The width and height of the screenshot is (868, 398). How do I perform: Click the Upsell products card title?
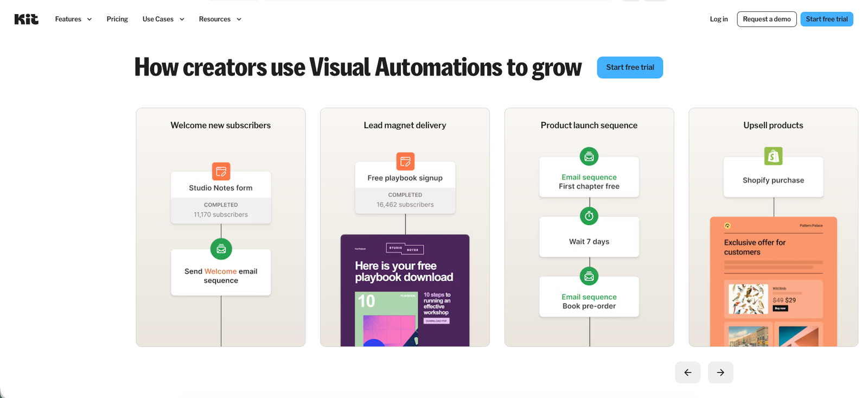(773, 125)
